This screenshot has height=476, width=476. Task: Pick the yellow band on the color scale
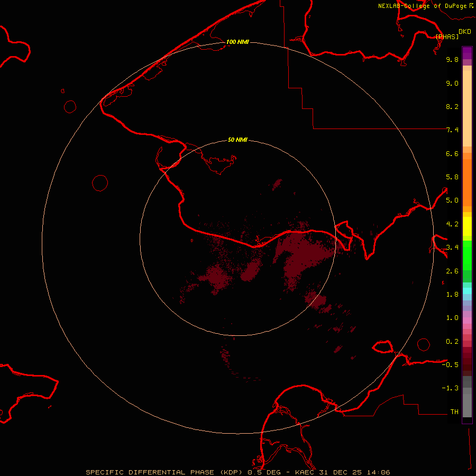coord(467,225)
